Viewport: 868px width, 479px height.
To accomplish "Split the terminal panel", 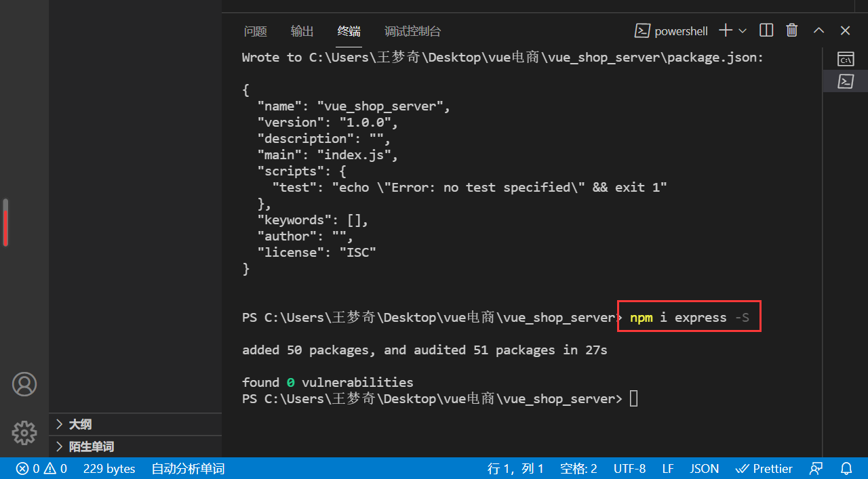I will click(x=766, y=30).
